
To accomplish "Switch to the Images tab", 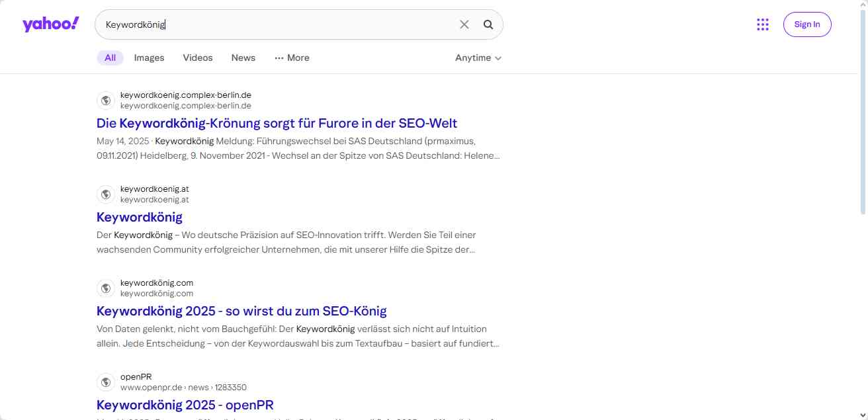I will (x=149, y=58).
